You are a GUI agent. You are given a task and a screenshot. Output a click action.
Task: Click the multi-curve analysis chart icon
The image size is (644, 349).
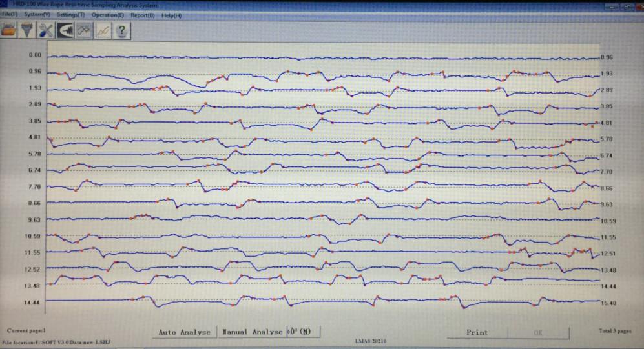pyautogui.click(x=84, y=30)
